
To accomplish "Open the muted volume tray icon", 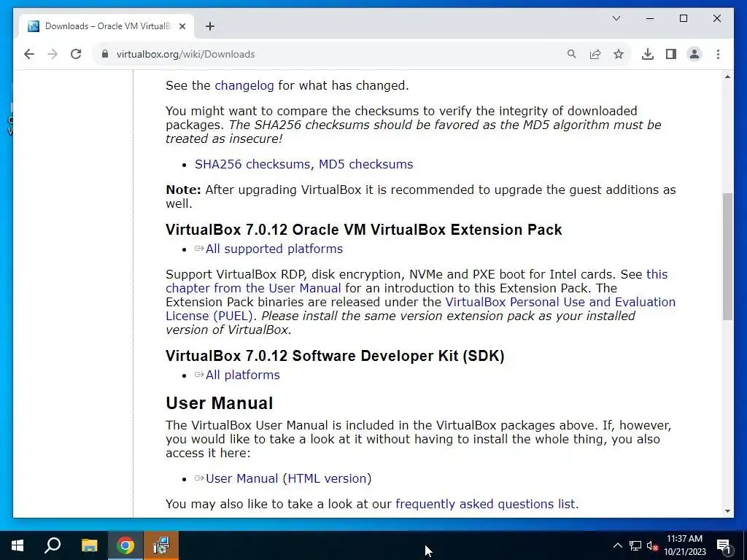I will tap(653, 545).
